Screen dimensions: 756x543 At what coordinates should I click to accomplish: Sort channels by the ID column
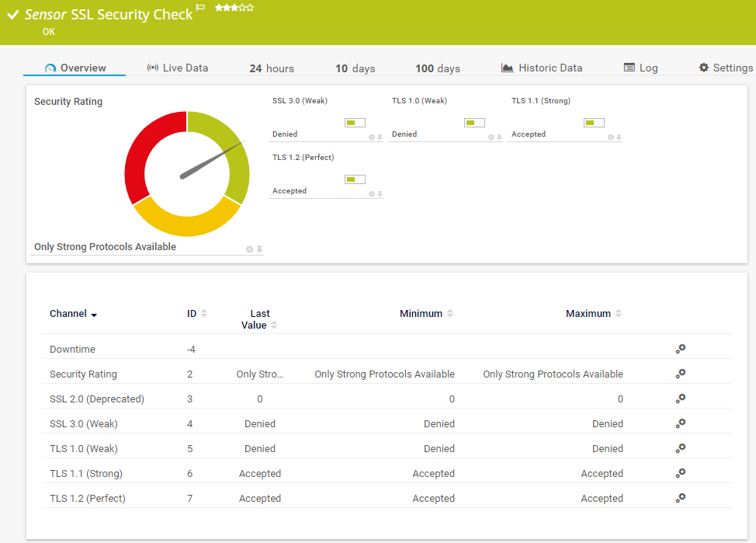tap(203, 314)
